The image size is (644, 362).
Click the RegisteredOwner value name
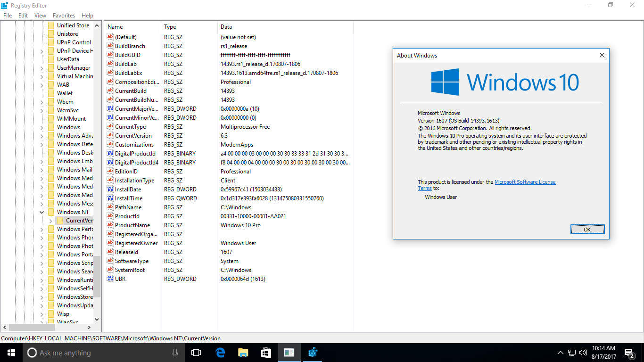136,243
